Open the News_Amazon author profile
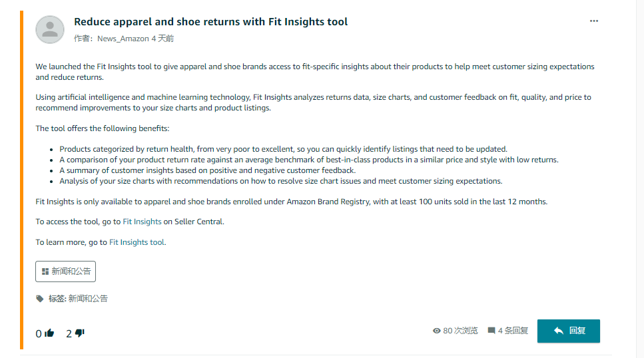The width and height of the screenshot is (644, 358). pos(123,39)
